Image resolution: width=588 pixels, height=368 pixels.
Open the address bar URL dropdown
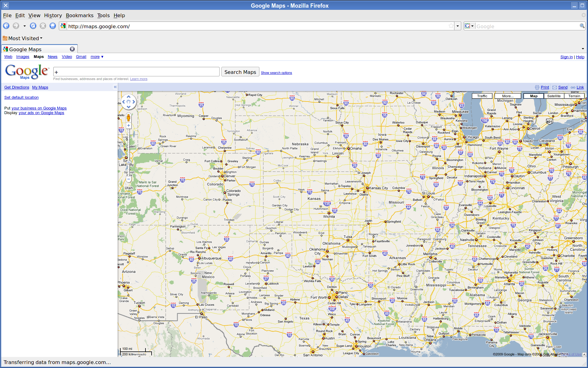pyautogui.click(x=458, y=26)
